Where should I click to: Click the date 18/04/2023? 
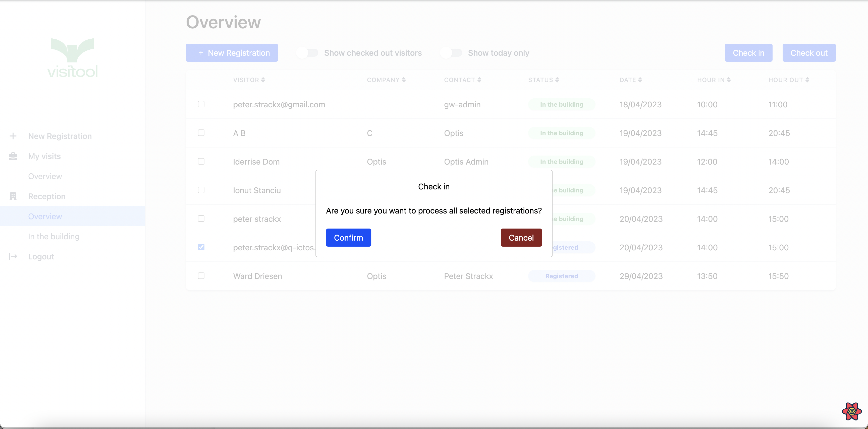(x=640, y=105)
